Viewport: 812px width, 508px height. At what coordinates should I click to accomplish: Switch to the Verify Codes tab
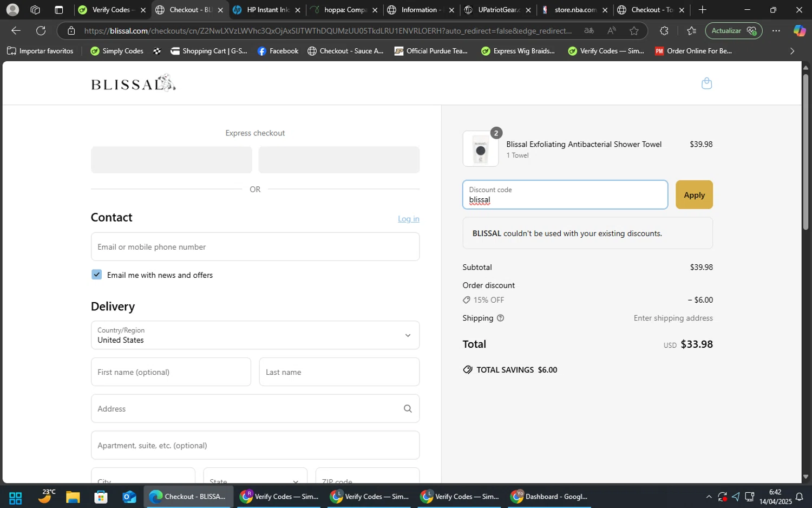(x=111, y=10)
